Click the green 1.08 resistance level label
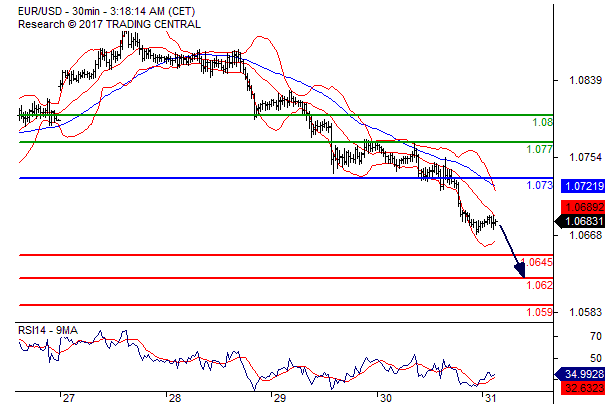The height and width of the screenshot is (413, 615). click(542, 122)
